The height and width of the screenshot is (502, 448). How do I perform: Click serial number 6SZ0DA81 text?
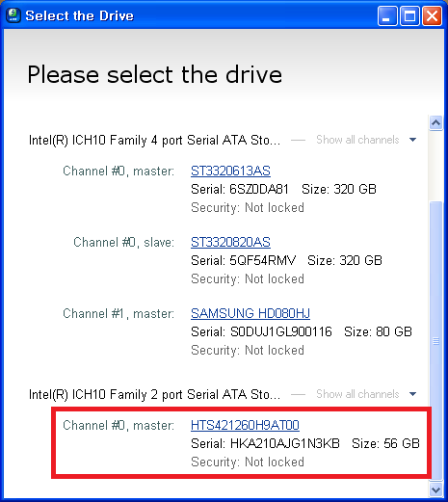[259, 189]
